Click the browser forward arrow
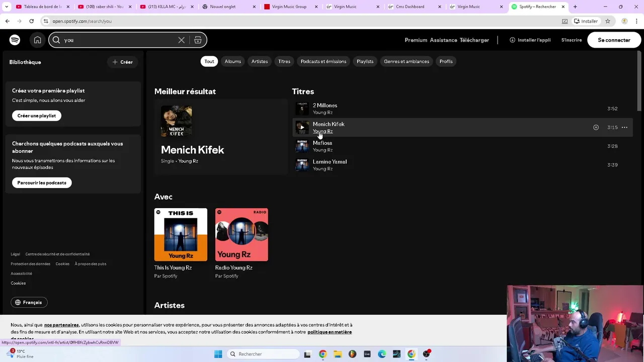644x362 pixels. coord(19,21)
